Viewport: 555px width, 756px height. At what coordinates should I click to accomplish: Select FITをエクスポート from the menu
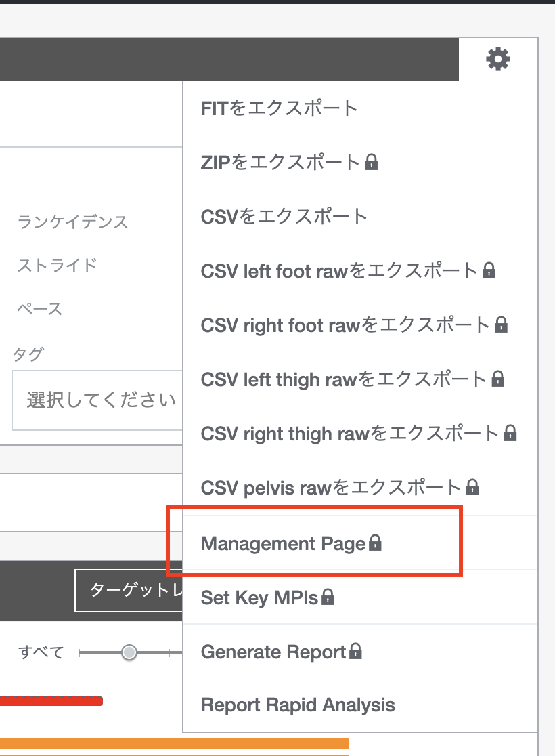point(279,108)
